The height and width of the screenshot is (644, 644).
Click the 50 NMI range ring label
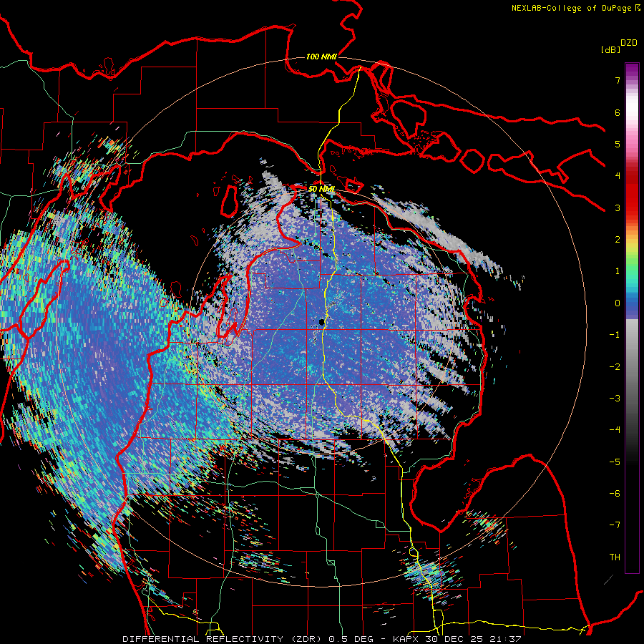click(x=321, y=189)
